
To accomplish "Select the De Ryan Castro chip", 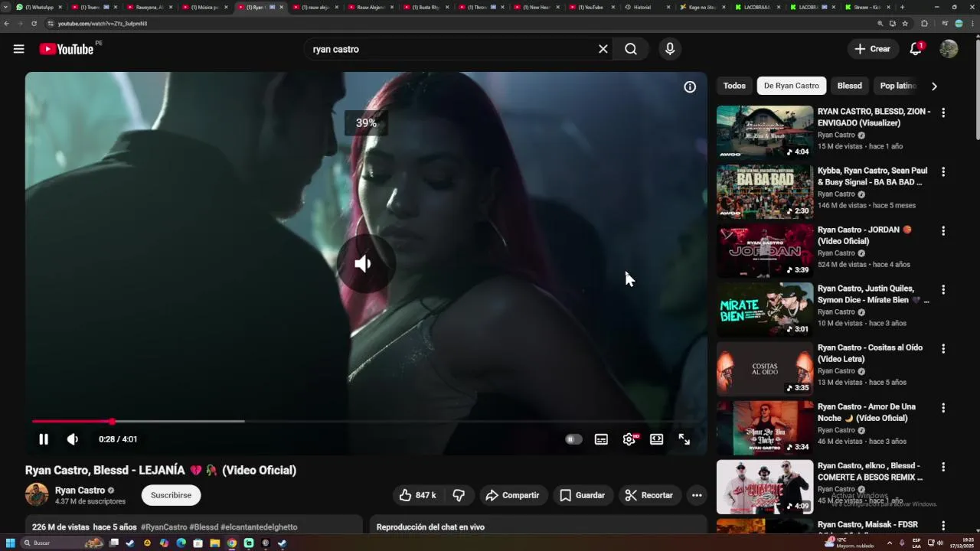I will tap(791, 86).
